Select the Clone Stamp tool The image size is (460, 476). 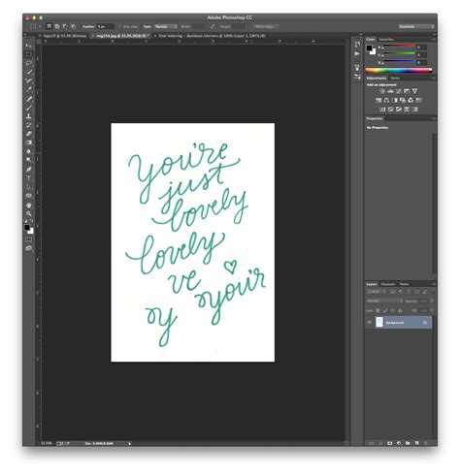click(29, 116)
